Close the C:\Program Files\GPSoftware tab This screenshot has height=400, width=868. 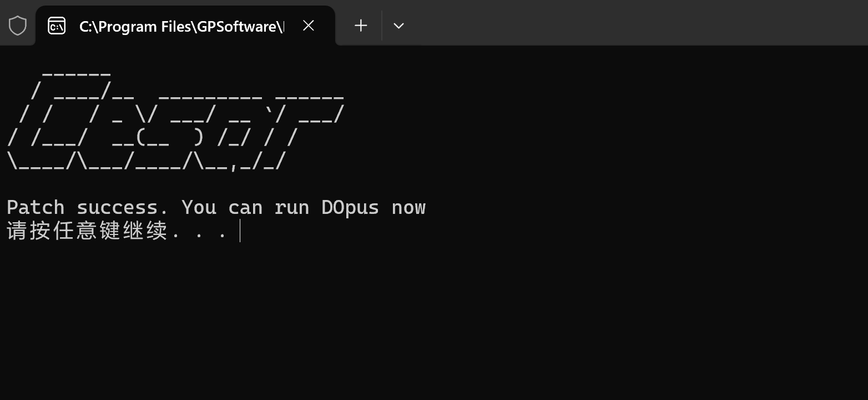click(x=309, y=26)
